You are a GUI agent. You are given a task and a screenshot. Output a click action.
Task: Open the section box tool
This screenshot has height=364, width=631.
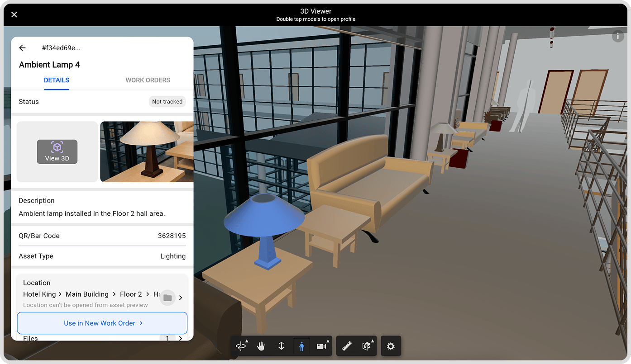[367, 346]
